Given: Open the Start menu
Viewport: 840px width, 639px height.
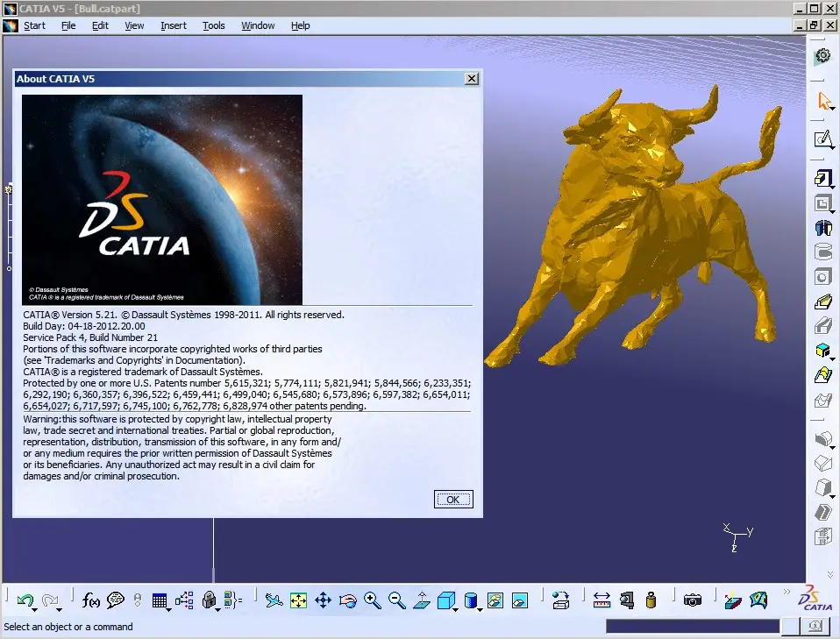Looking at the screenshot, I should point(34,25).
